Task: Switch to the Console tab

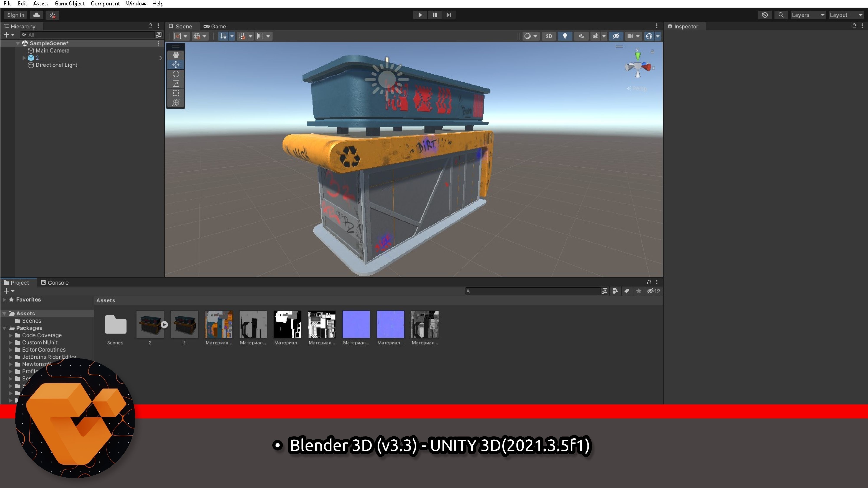Action: point(55,283)
